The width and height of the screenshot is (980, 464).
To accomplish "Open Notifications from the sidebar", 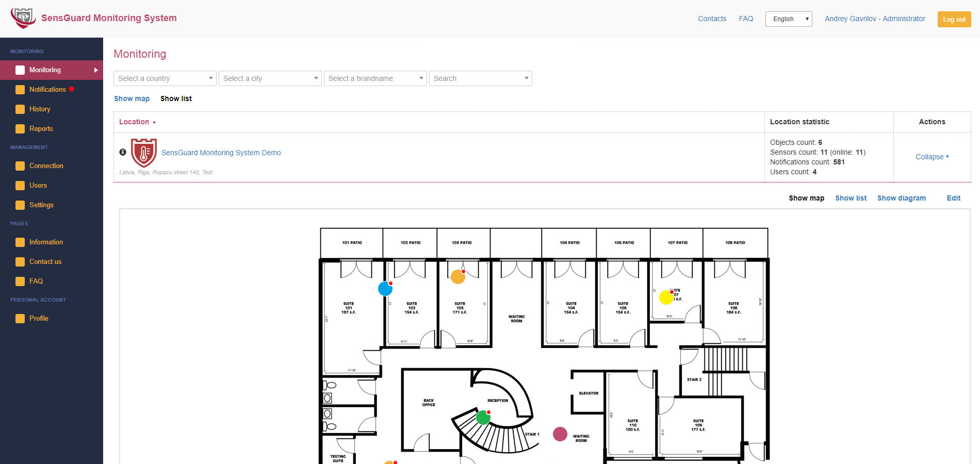I will pos(20,89).
